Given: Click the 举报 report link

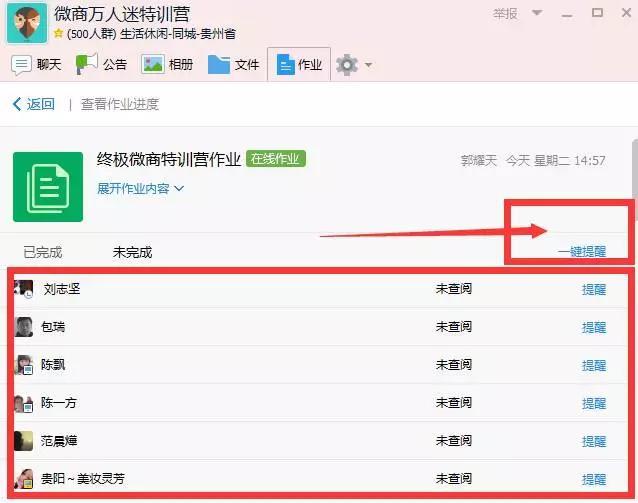Looking at the screenshot, I should [505, 14].
